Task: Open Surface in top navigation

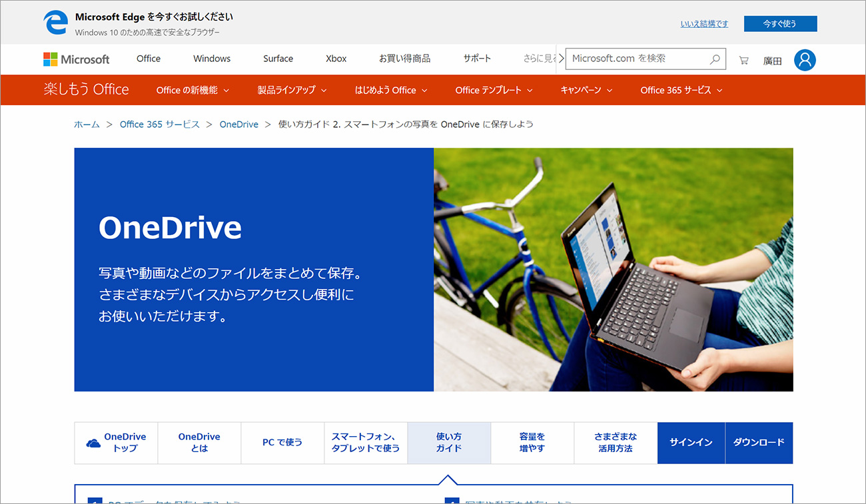Action: pyautogui.click(x=278, y=59)
